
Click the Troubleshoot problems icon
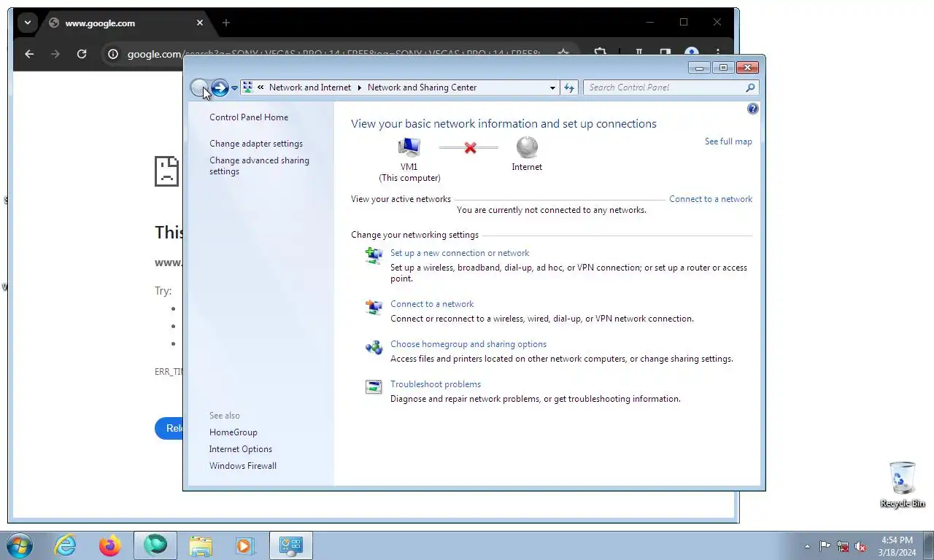[x=374, y=387]
